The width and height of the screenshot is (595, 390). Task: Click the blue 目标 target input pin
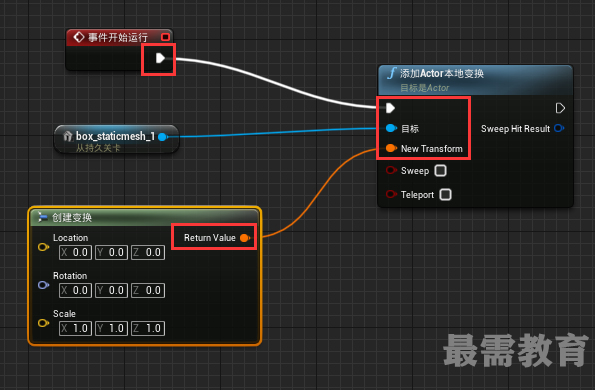391,128
